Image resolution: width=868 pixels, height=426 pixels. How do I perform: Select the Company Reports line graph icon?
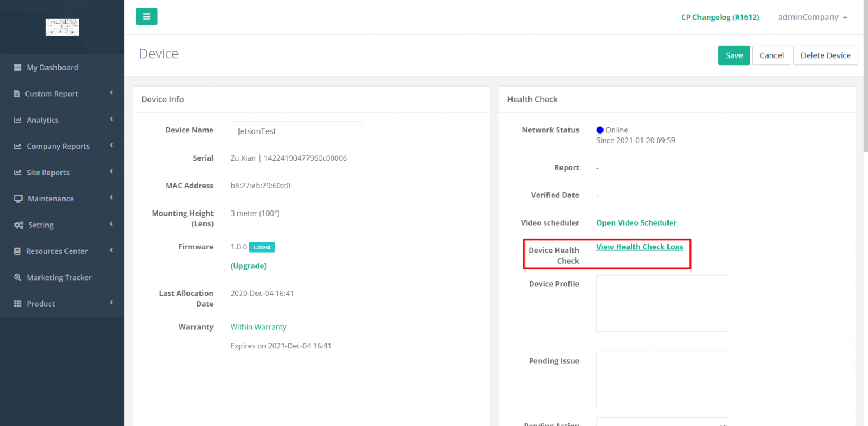tap(17, 146)
